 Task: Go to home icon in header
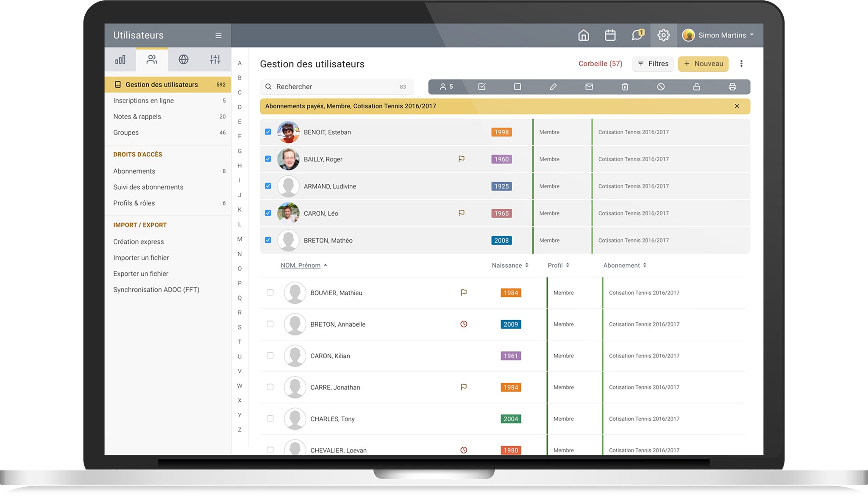tap(584, 35)
